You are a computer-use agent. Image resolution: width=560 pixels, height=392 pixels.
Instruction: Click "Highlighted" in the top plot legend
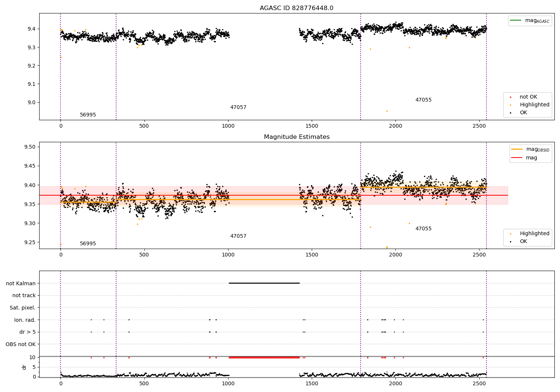coord(535,105)
